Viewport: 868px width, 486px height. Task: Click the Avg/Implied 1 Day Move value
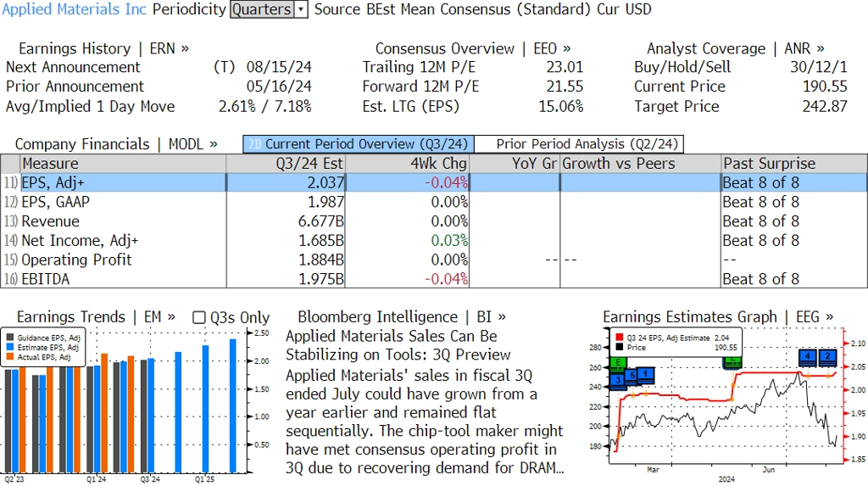coord(265,107)
